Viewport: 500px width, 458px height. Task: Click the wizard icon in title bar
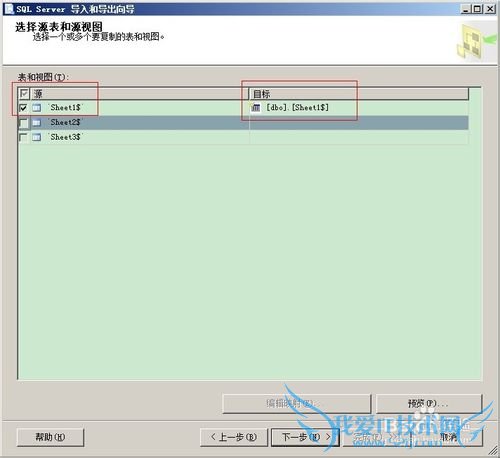pos(9,8)
